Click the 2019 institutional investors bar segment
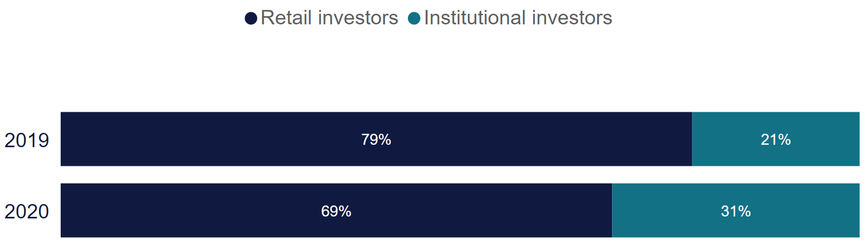 (x=776, y=139)
